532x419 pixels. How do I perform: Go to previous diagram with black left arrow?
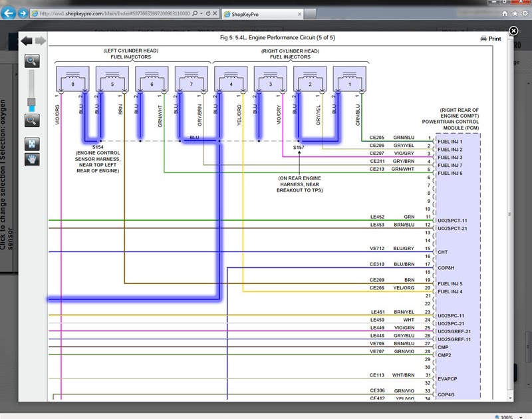[x=27, y=41]
